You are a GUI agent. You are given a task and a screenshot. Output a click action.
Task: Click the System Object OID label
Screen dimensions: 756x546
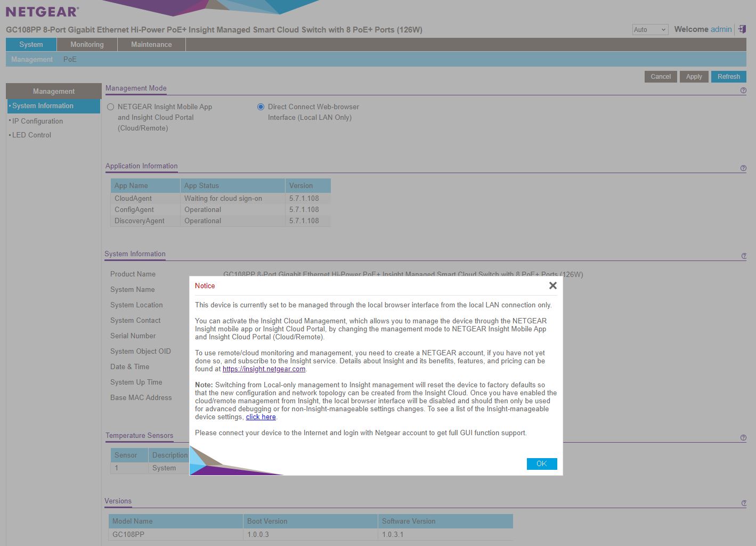click(x=141, y=351)
